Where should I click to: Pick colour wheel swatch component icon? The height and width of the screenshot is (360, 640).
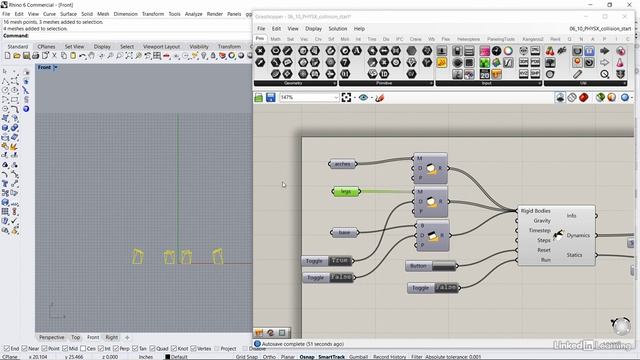[508, 51]
